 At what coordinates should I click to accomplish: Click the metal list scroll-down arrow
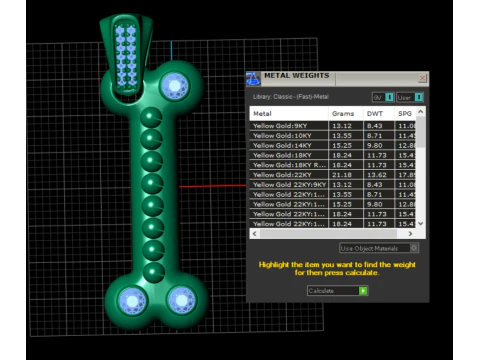[x=421, y=223]
